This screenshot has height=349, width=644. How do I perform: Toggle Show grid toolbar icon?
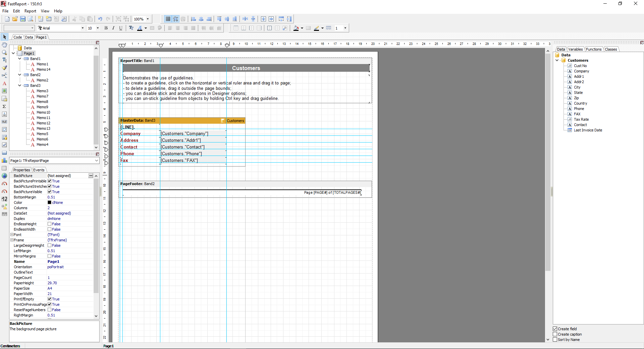point(168,19)
